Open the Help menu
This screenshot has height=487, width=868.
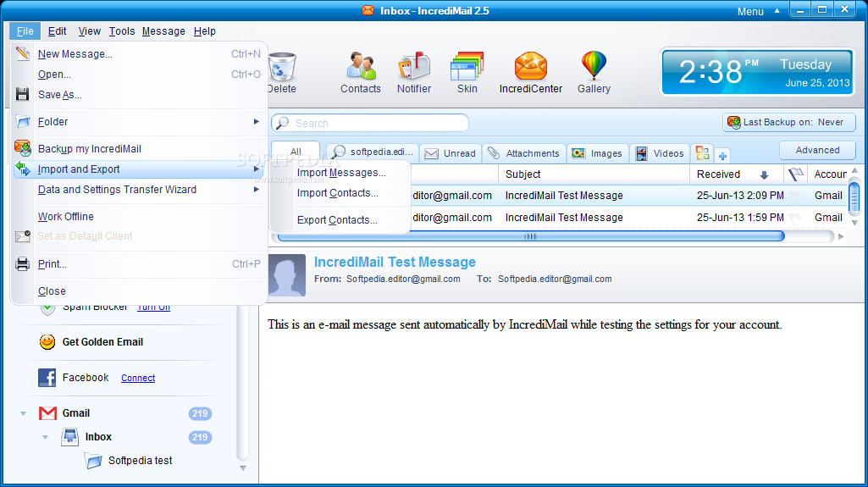pyautogui.click(x=205, y=31)
